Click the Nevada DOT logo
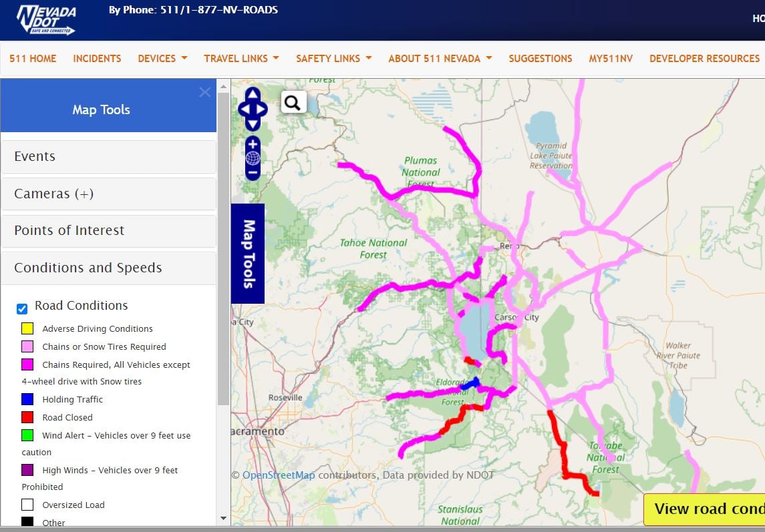765x532 pixels. (46, 19)
